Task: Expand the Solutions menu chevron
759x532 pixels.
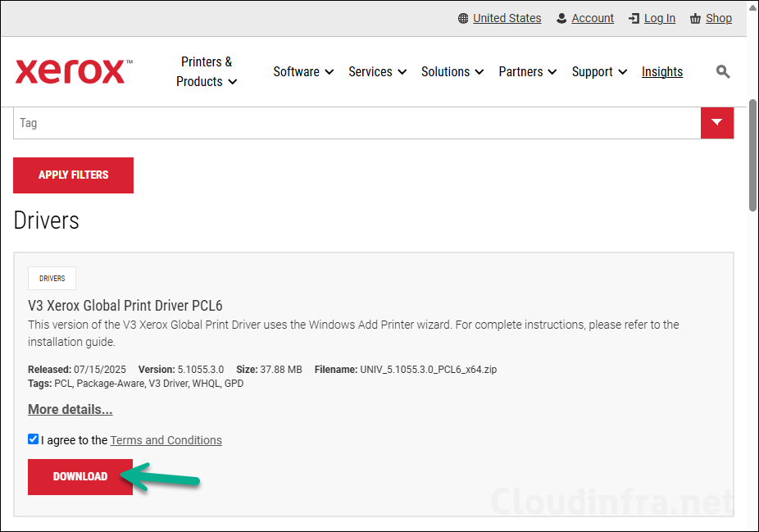Action: [x=480, y=72]
